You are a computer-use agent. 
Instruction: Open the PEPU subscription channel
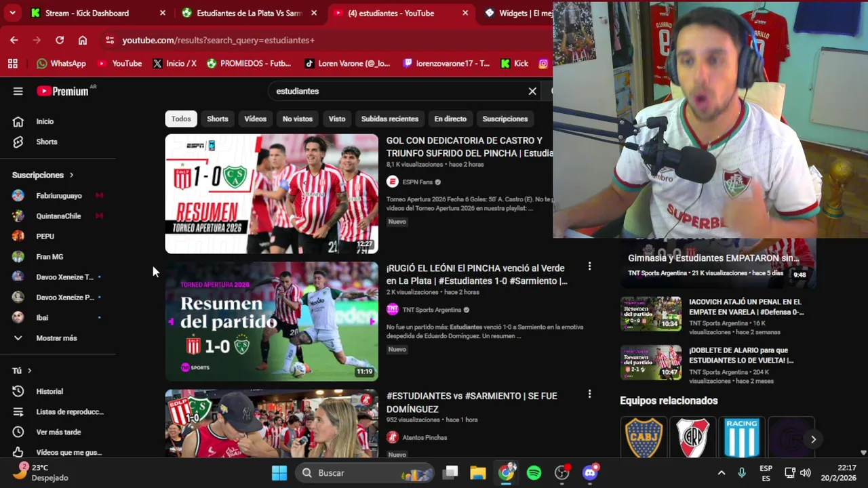click(x=45, y=236)
